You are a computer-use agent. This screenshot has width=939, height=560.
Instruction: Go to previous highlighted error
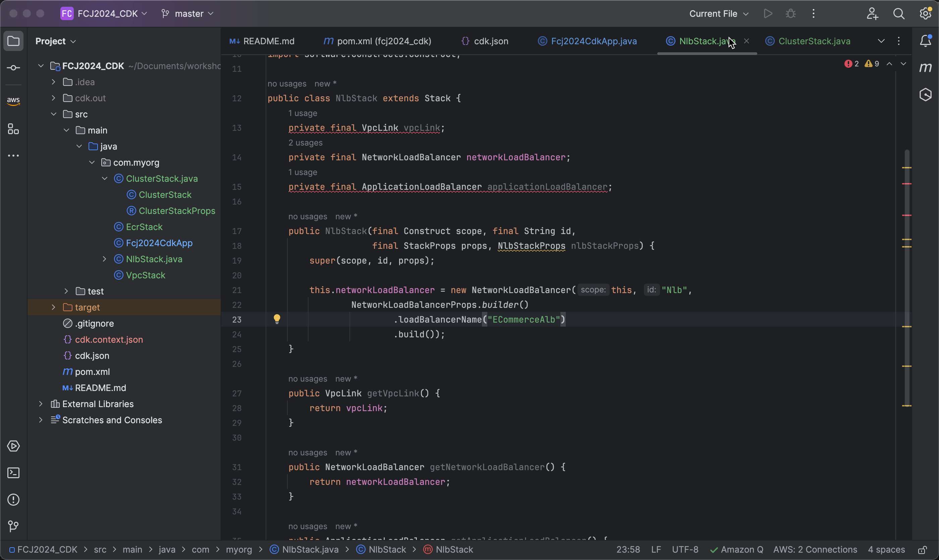890,64
